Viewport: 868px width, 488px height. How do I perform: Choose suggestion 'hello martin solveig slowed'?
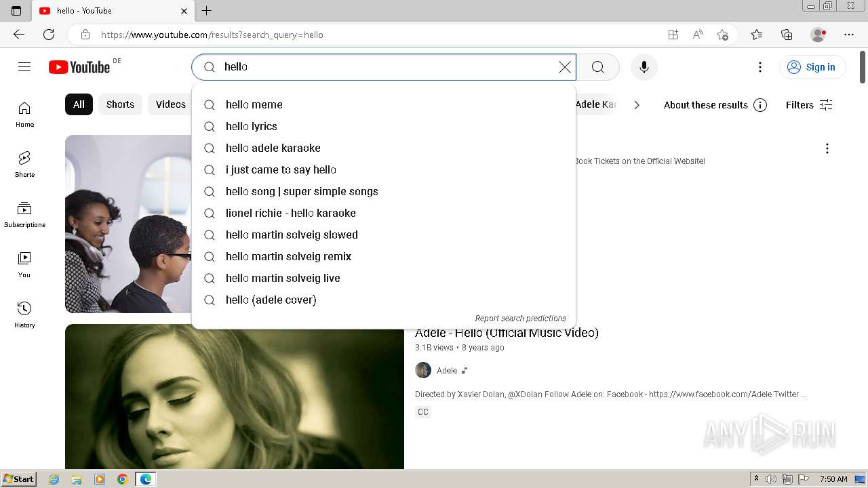pos(384,235)
